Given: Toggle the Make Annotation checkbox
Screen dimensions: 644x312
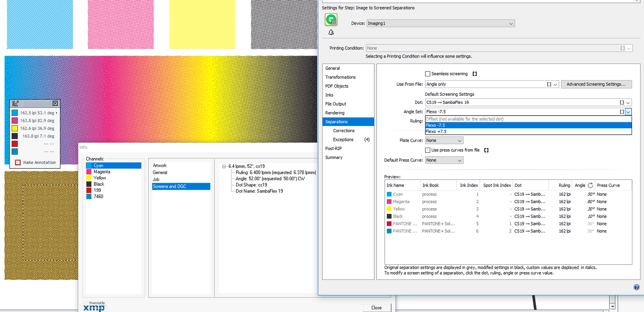Looking at the screenshot, I should click(18, 162).
